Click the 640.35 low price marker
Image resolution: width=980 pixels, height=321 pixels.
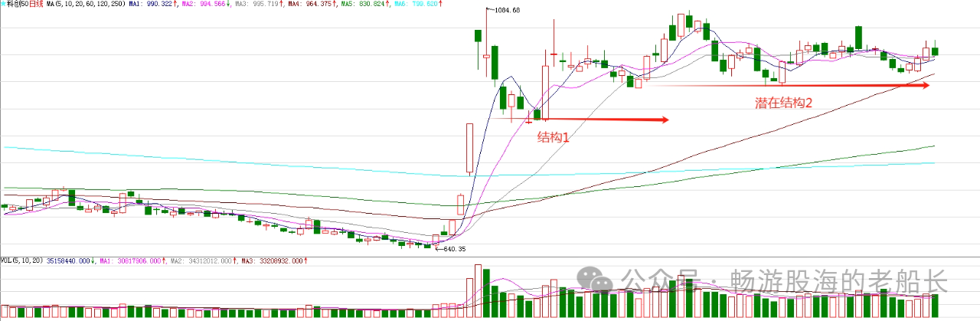451,249
